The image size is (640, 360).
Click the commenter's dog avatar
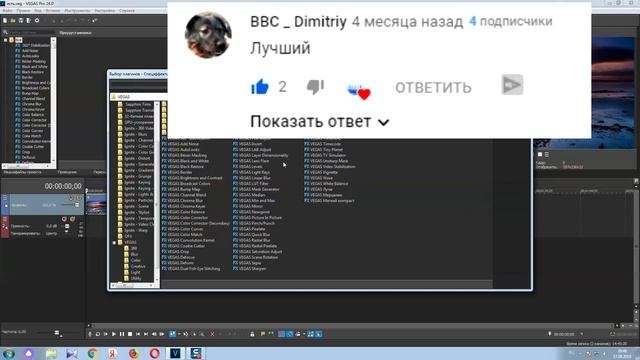click(208, 36)
